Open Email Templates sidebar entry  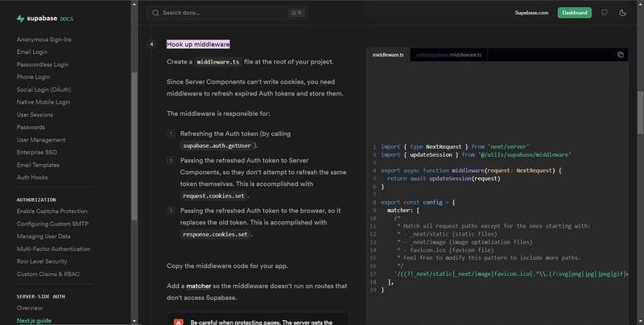tap(38, 165)
